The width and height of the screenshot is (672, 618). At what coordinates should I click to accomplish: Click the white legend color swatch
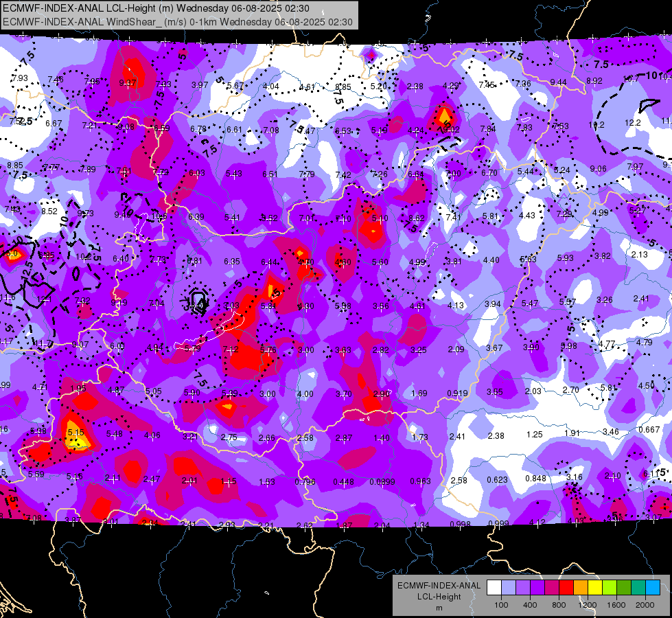(x=494, y=588)
